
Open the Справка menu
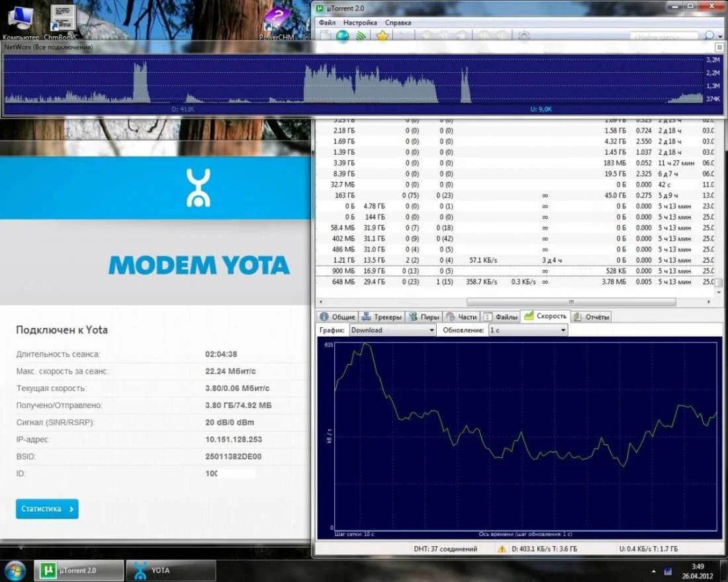click(398, 22)
